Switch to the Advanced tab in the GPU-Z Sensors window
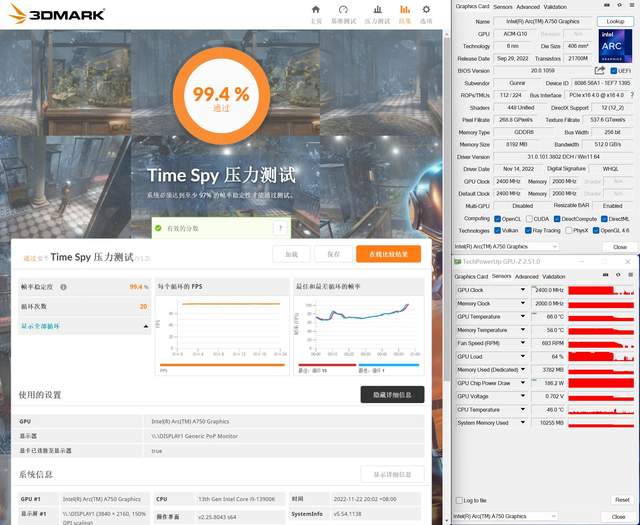The image size is (640, 525). [527, 276]
